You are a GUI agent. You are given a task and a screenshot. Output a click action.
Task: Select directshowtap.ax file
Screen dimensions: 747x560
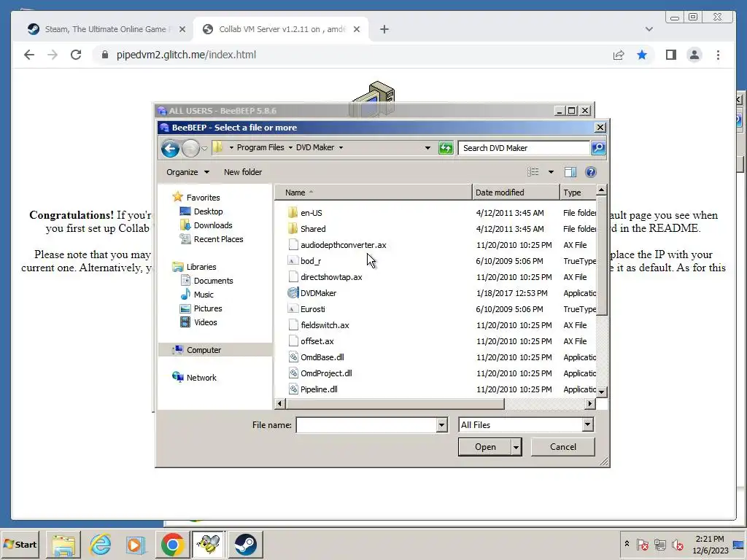331,277
